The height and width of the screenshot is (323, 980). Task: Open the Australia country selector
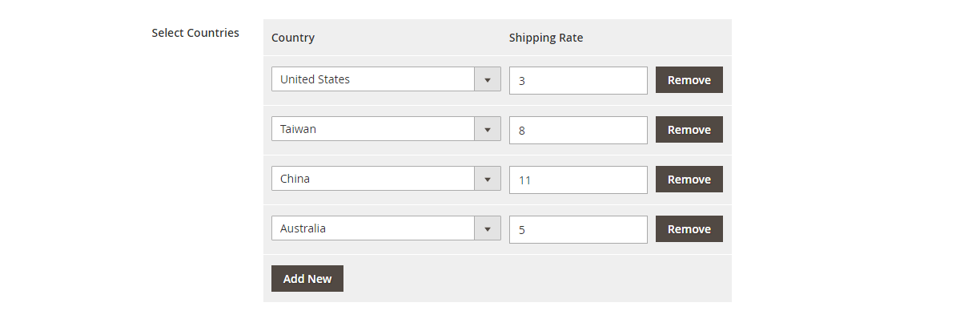pos(373,228)
